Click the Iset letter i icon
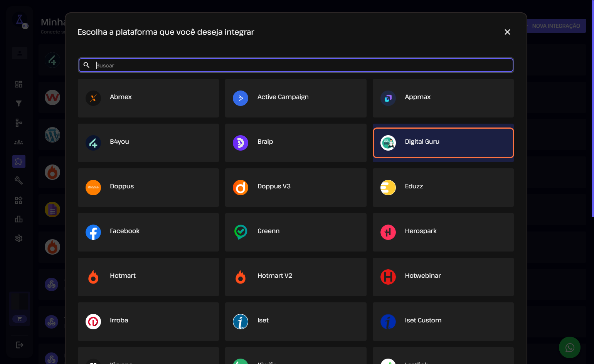 point(241,322)
